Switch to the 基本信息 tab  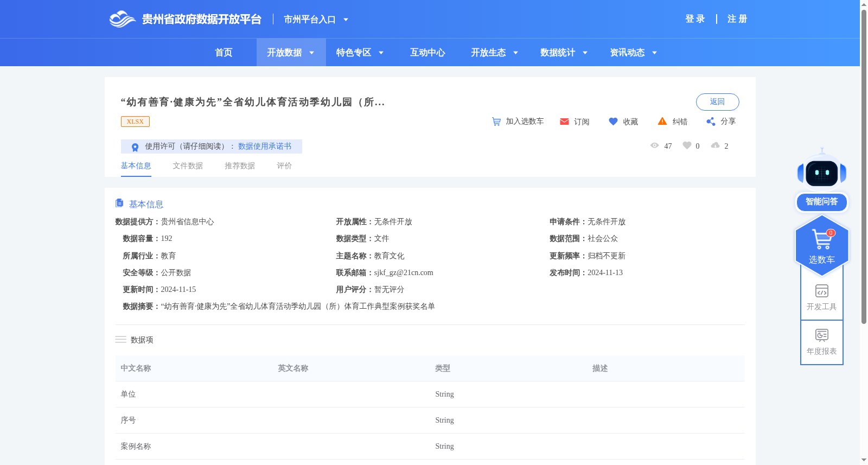pyautogui.click(x=136, y=166)
